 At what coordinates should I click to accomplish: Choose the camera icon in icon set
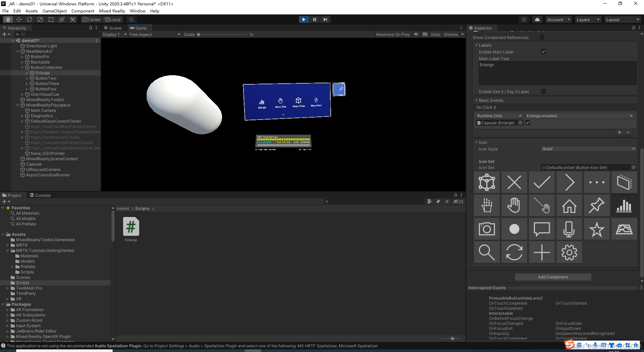[487, 229]
